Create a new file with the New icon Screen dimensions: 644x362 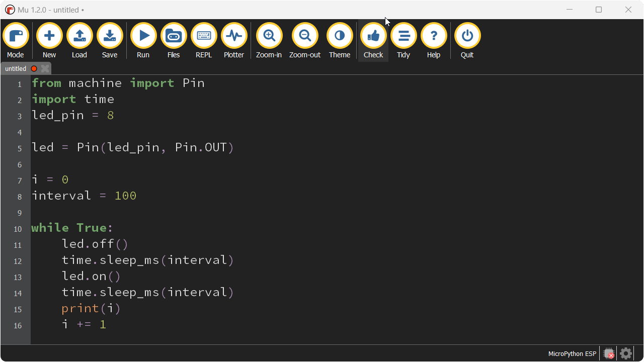[49, 40]
